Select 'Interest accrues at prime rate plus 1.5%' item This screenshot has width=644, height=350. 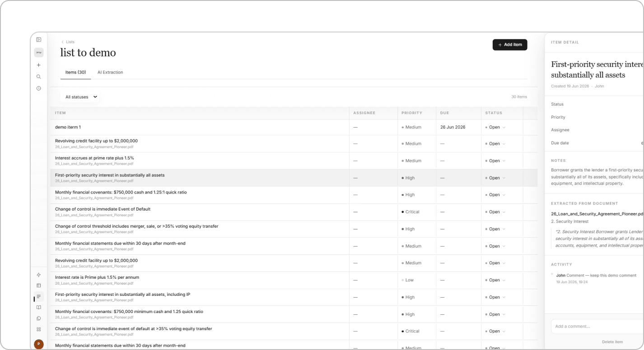94,158
